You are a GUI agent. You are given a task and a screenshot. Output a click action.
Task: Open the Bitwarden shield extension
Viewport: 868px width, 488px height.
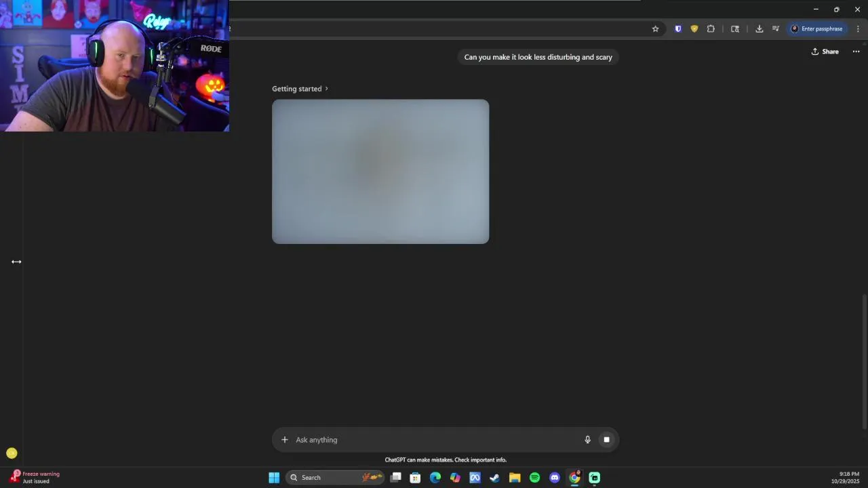(677, 29)
